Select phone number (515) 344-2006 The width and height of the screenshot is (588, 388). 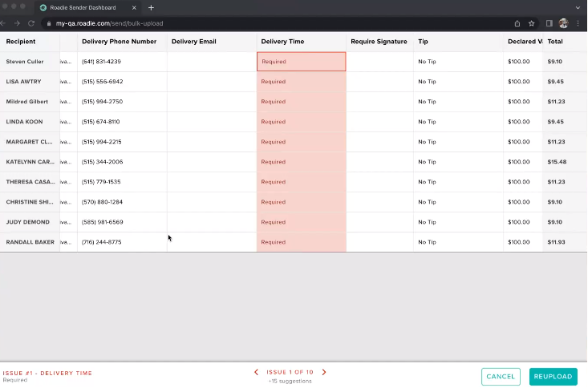pyautogui.click(x=102, y=162)
